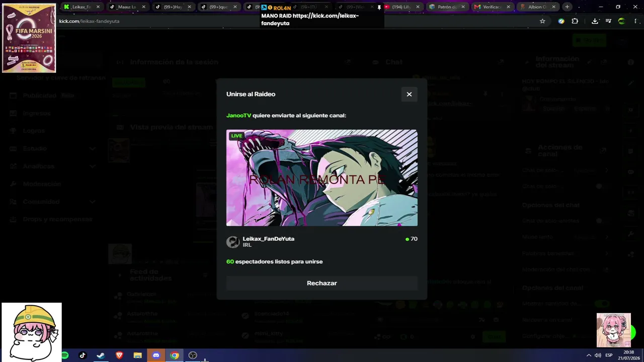Image resolution: width=644 pixels, height=362 pixels.
Task: Switch to the Leikax_Fa Kick tab
Action: pyautogui.click(x=82, y=7)
